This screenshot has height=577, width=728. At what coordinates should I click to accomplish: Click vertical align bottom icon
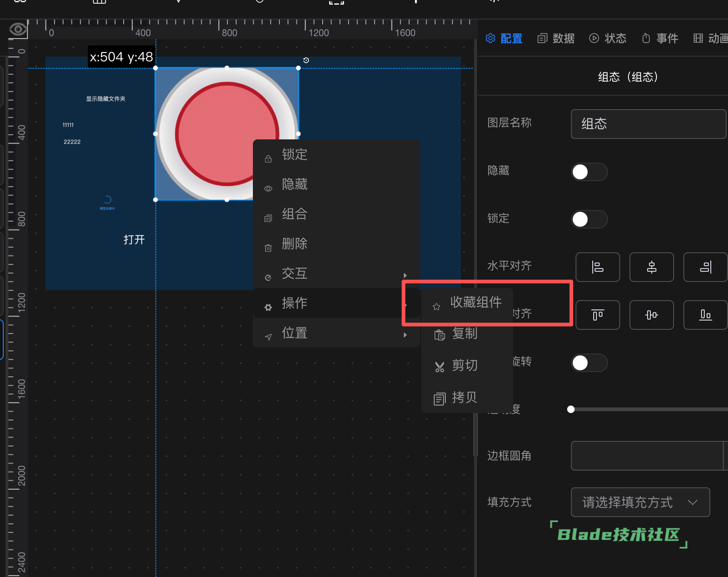tap(705, 315)
